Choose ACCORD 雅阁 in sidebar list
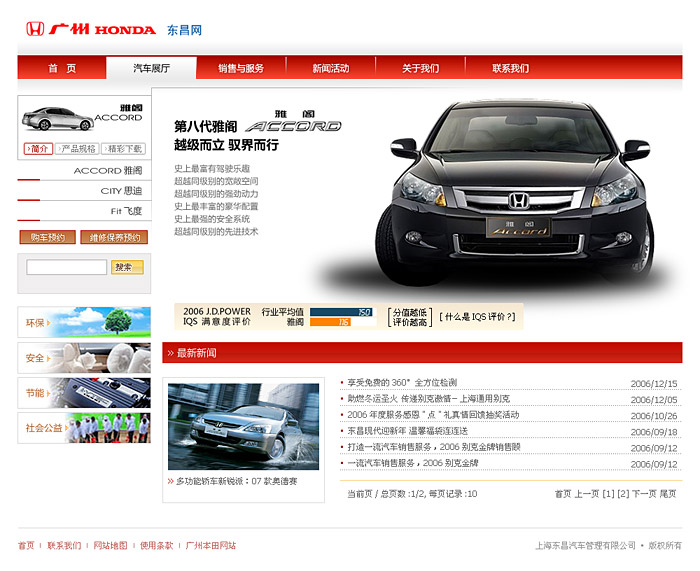Viewport: 700px width, 571px height. [x=108, y=171]
